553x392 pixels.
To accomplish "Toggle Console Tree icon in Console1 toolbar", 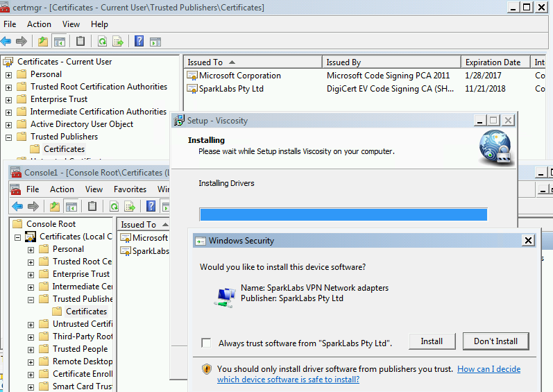I will tap(71, 206).
